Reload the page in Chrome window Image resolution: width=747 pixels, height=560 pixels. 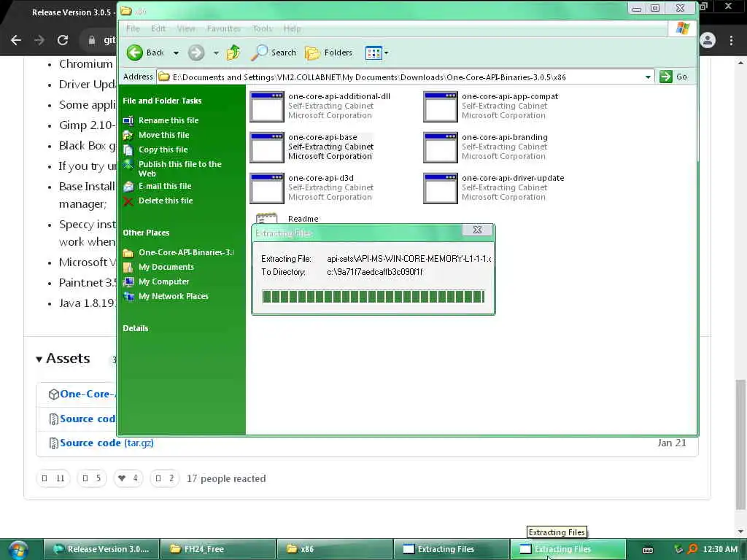click(63, 40)
